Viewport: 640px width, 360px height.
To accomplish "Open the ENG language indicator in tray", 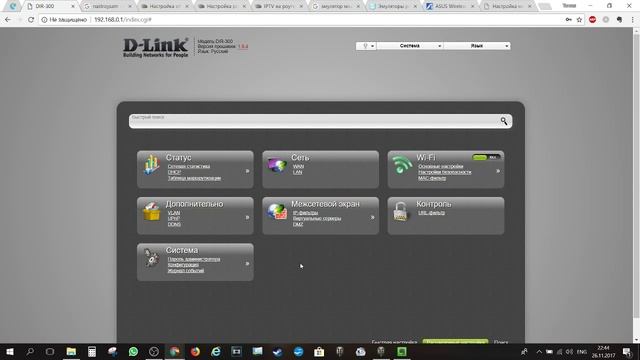I will (x=582, y=351).
